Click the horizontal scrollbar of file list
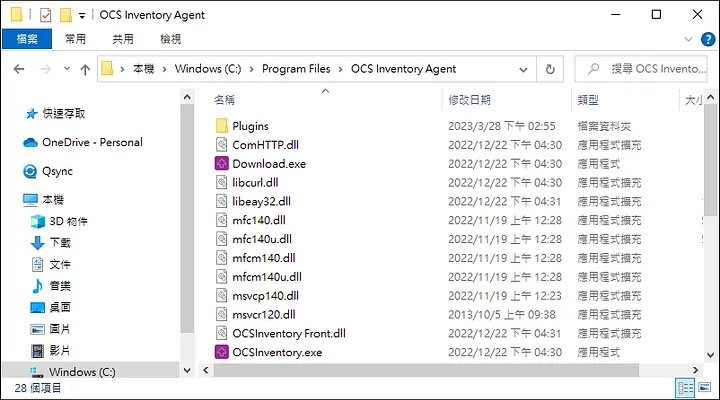 (426, 370)
